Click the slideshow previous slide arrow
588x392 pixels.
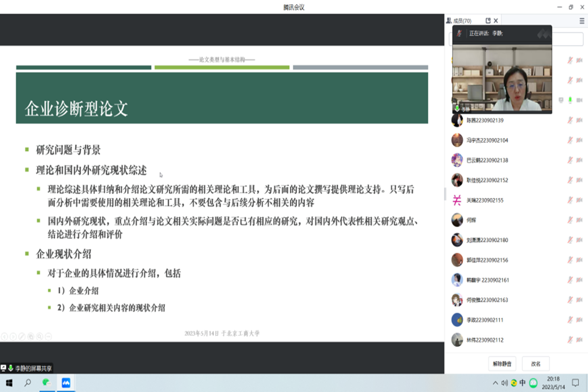pos(4,336)
